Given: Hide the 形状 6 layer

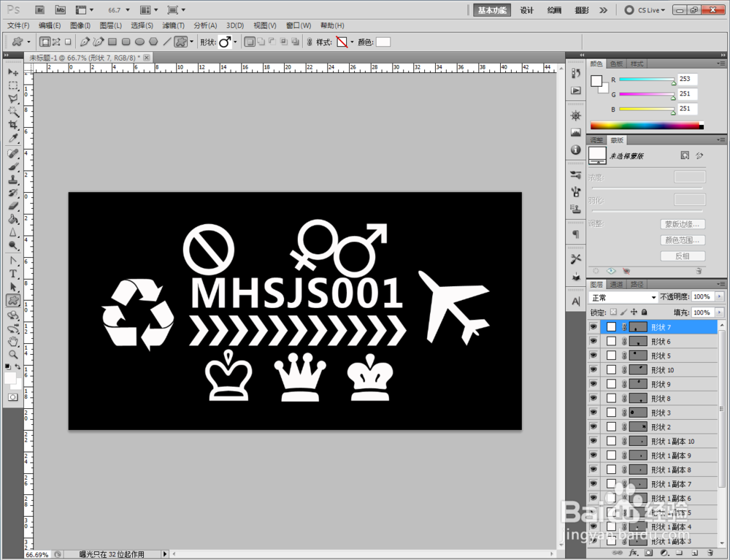Looking at the screenshot, I should point(593,341).
